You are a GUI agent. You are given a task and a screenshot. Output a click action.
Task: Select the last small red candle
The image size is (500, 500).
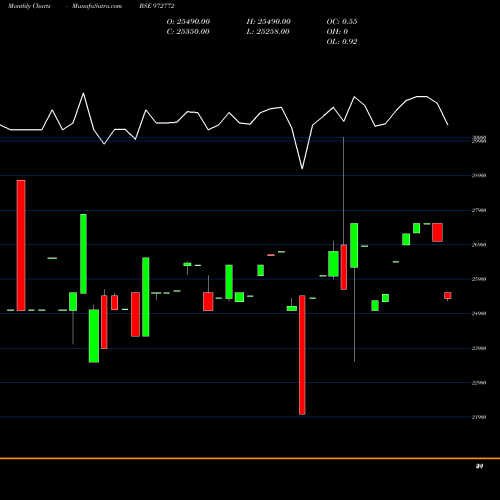pos(448,296)
